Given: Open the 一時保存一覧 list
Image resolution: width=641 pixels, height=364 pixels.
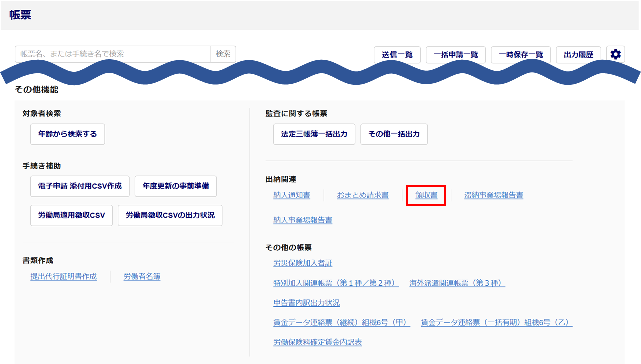Looking at the screenshot, I should pyautogui.click(x=521, y=55).
